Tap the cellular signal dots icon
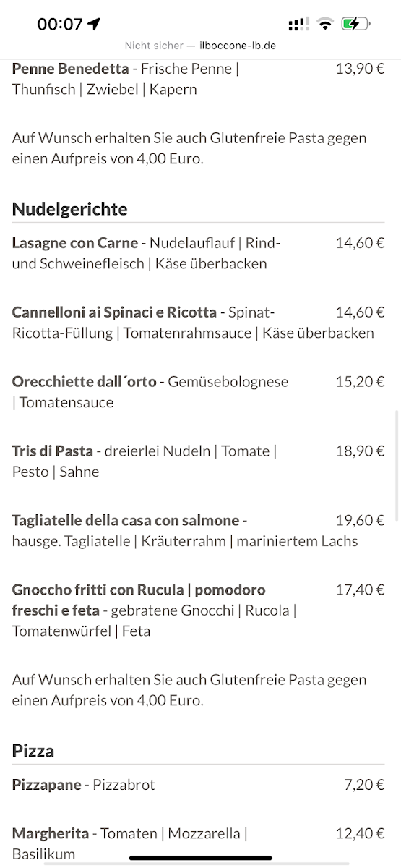This screenshot has height=868, width=401. (298, 25)
